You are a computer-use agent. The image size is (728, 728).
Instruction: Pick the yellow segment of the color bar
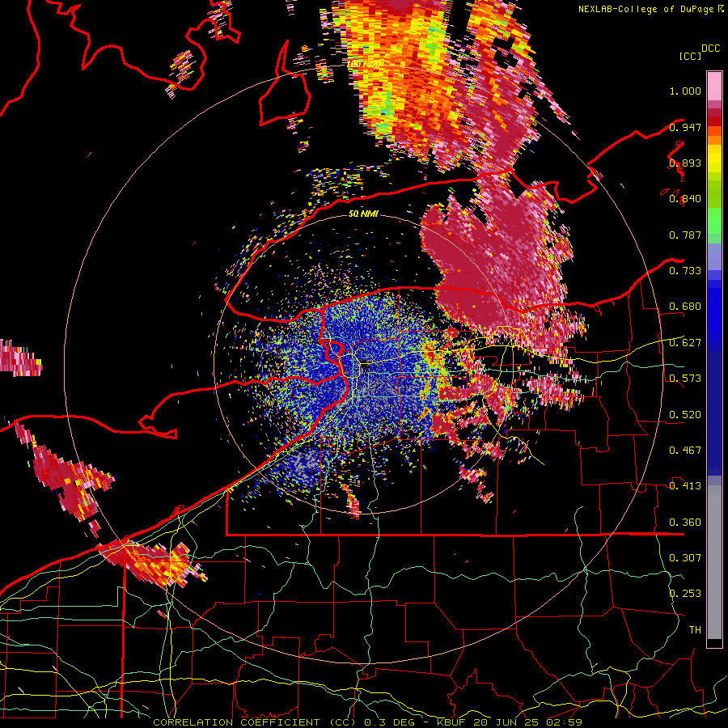click(714, 159)
